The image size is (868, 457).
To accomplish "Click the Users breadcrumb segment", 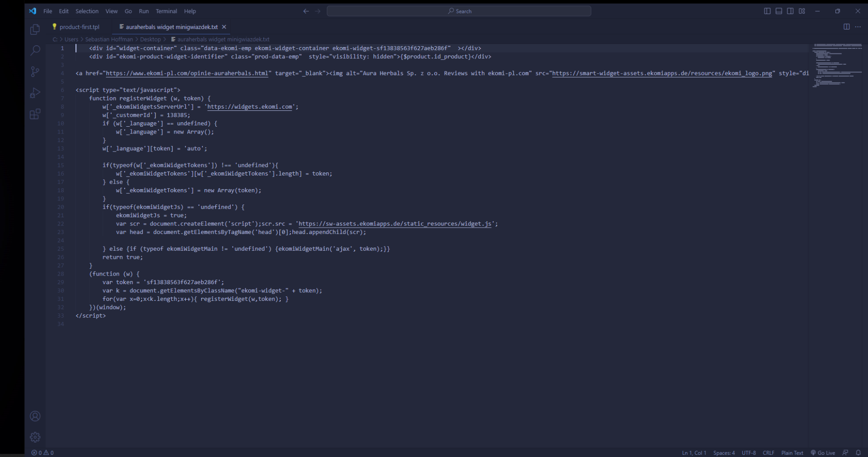I will 71,39.
